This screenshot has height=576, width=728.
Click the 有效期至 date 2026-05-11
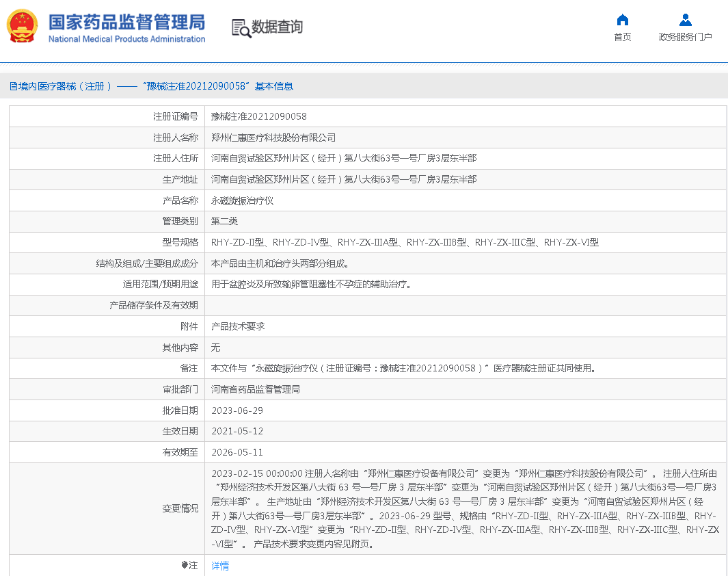(x=237, y=452)
